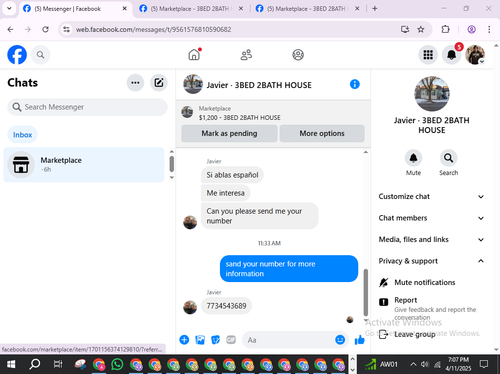Expand Chat members section
500x374 pixels.
431,218
